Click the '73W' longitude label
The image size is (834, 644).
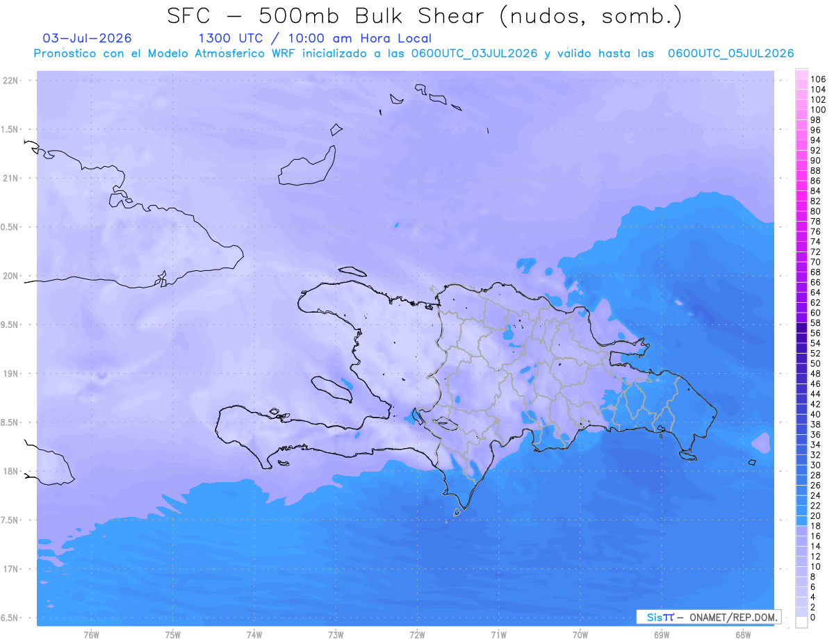pos(336,634)
